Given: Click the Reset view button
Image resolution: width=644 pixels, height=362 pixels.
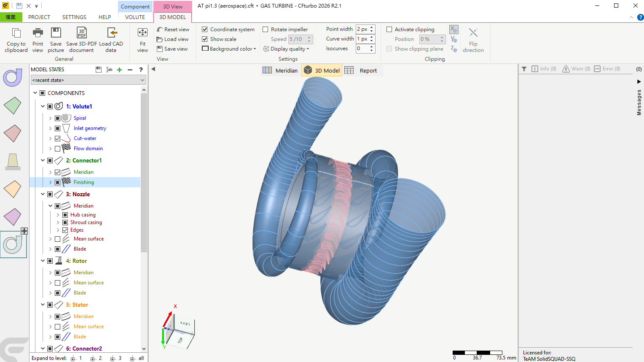Looking at the screenshot, I should [173, 30].
